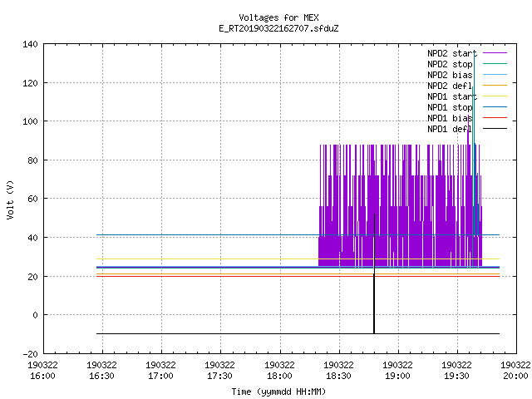Click the orange NPD2 defl legend line
532x399 pixels.
pyautogui.click(x=495, y=86)
